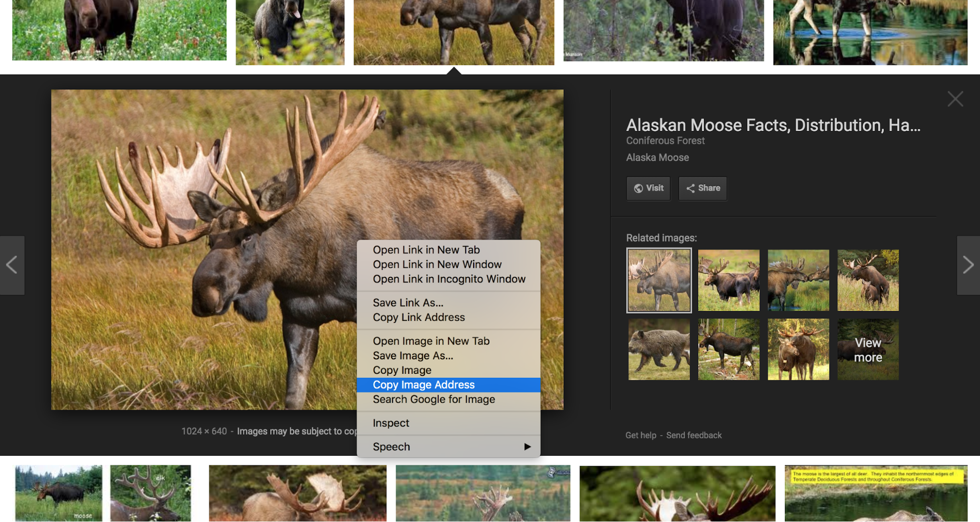Viewport: 980px width, 522px height.
Task: Click the Share button
Action: tap(703, 188)
